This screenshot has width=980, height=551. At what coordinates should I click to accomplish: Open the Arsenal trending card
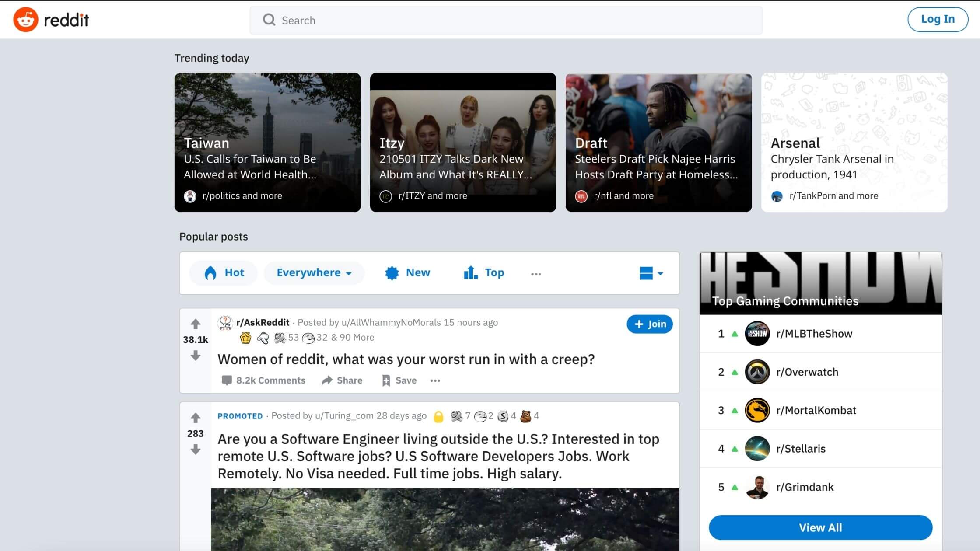coord(854,142)
